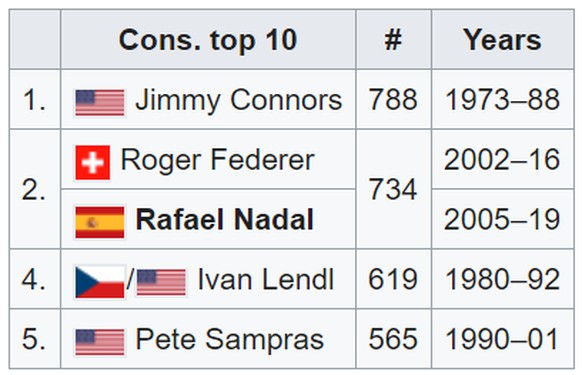Select the 619 weeks cell

coord(393,279)
